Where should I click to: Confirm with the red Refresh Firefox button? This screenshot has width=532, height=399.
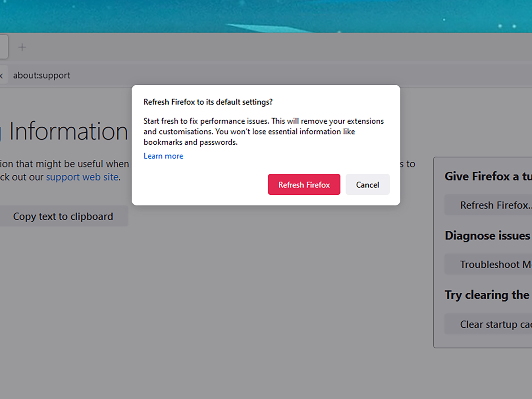click(304, 185)
